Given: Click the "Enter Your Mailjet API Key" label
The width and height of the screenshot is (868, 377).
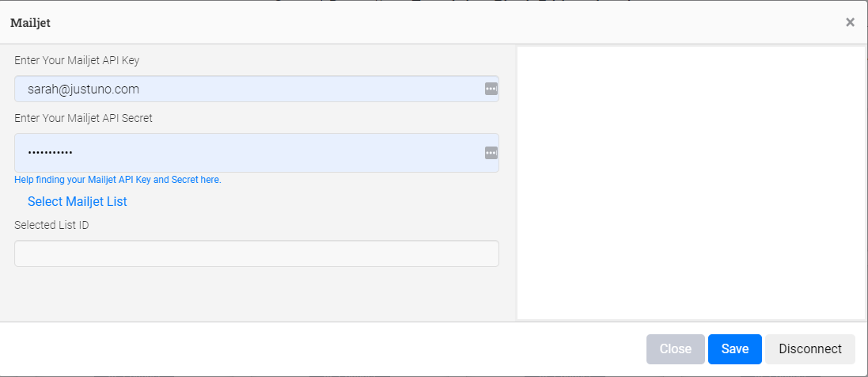Looking at the screenshot, I should (x=77, y=60).
